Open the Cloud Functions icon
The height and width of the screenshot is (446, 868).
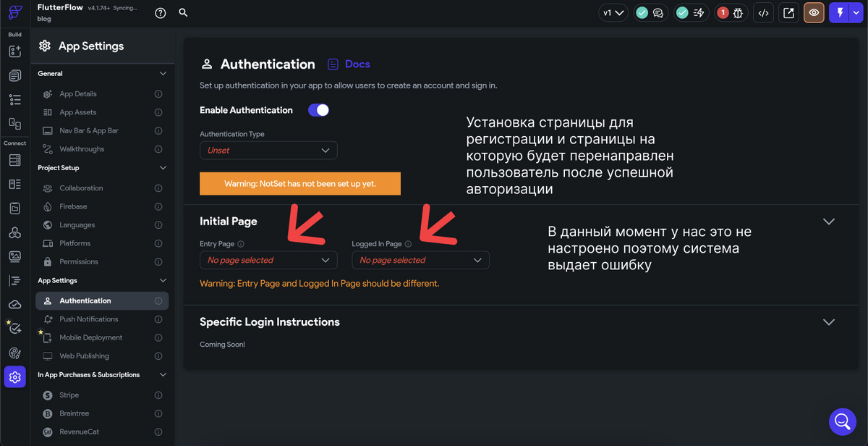pos(15,305)
